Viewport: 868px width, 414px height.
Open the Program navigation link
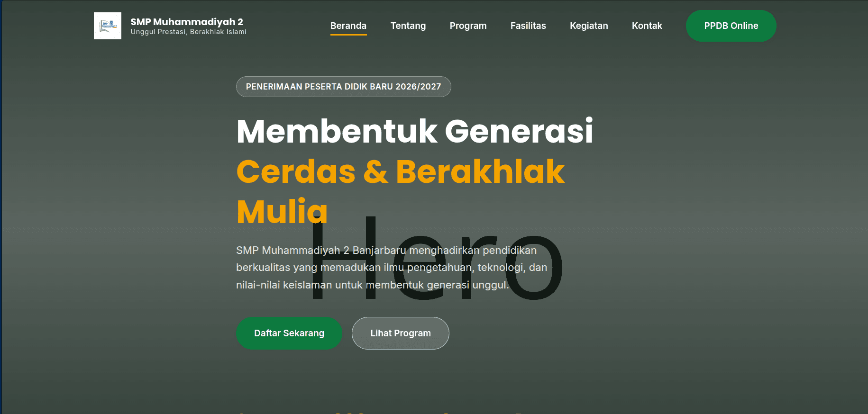(x=468, y=26)
